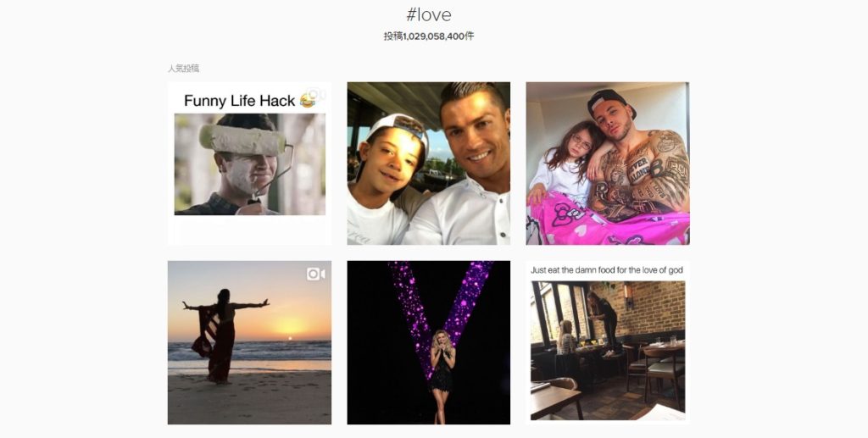
Task: Open the selfie of man and boy
Action: point(428,164)
